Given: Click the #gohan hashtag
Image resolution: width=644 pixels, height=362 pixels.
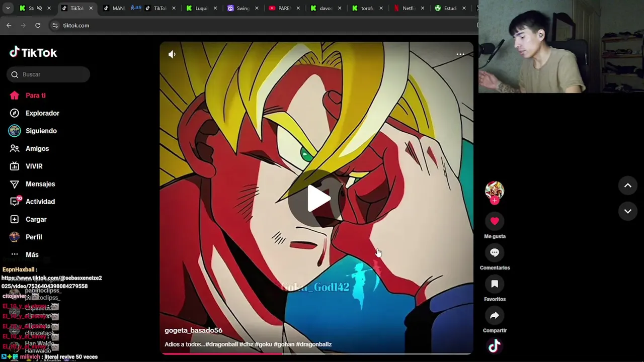Looking at the screenshot, I should point(284,344).
